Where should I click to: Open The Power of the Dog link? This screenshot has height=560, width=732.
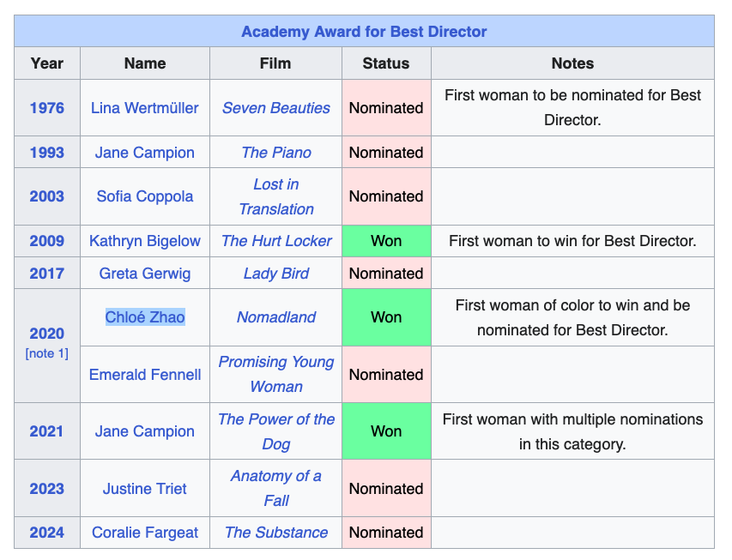pyautogui.click(x=275, y=431)
